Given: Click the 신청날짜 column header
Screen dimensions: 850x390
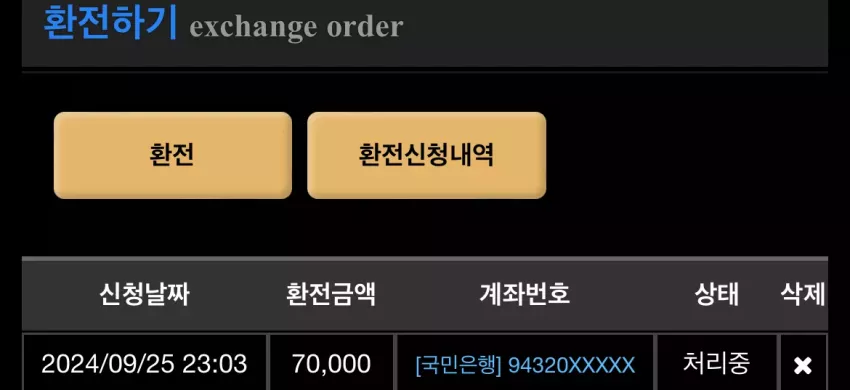Looking at the screenshot, I should click(144, 295).
